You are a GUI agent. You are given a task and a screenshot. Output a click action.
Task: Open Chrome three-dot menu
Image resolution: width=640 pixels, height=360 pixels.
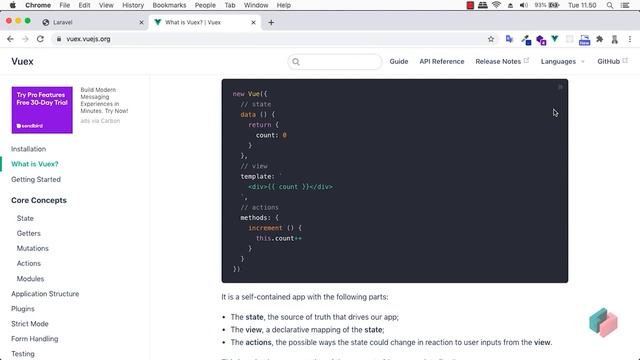[630, 39]
